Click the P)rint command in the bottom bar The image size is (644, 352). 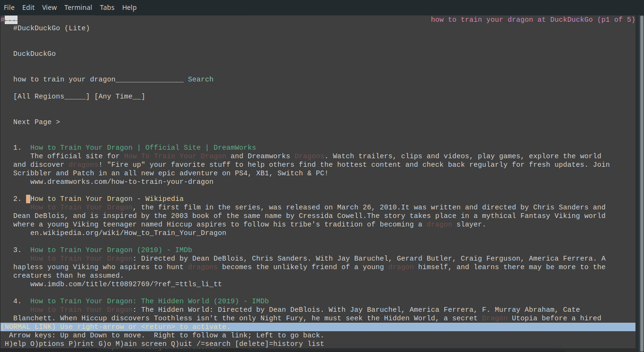82,344
